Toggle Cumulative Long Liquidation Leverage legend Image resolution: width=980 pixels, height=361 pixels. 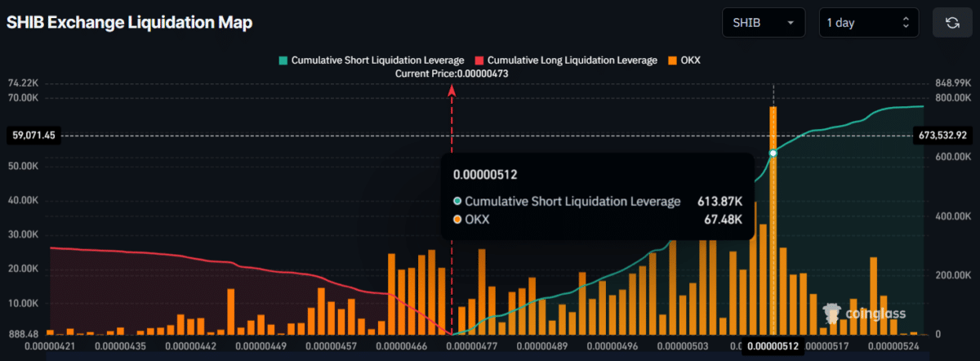[566, 60]
